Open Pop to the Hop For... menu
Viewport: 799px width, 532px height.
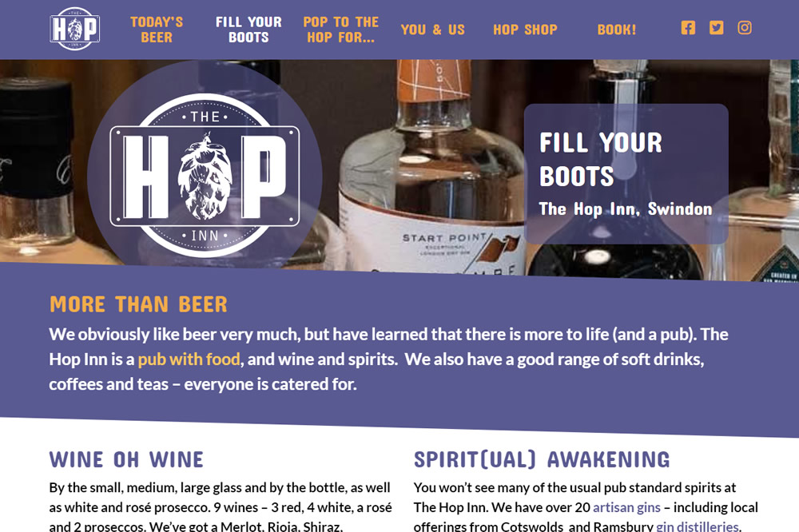coord(341,30)
